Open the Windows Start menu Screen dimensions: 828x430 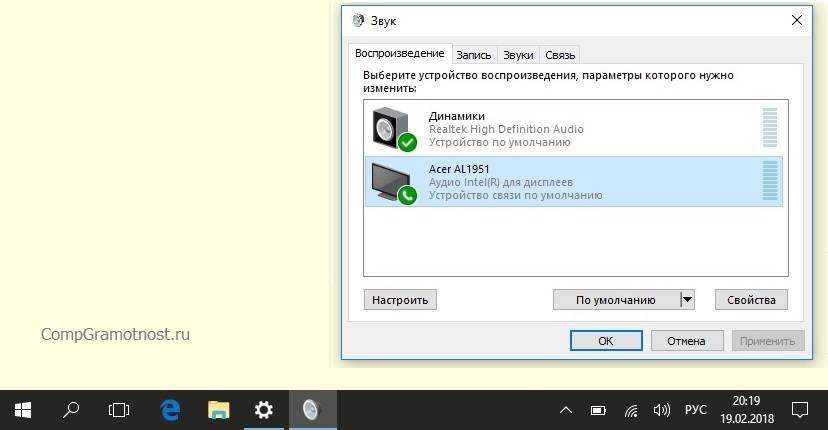23,410
